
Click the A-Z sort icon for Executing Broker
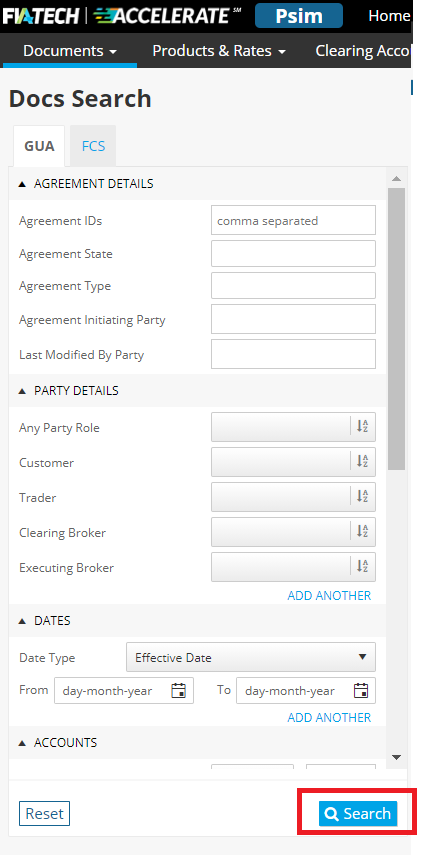[x=363, y=567]
